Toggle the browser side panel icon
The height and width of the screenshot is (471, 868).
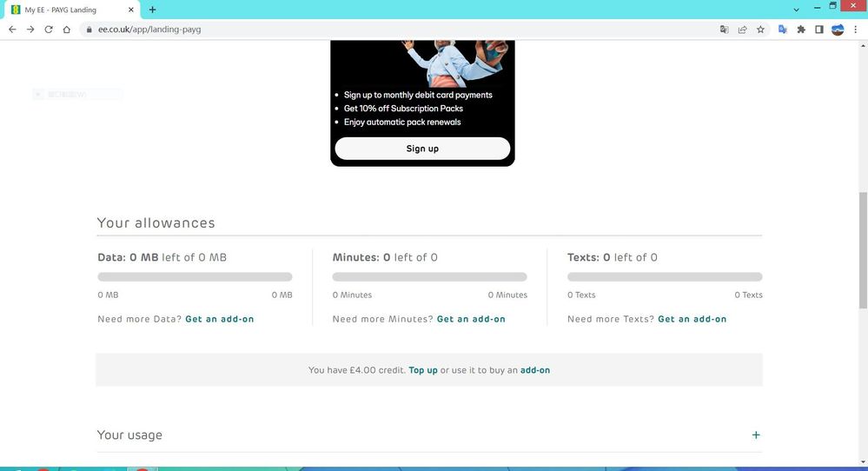[x=818, y=29]
